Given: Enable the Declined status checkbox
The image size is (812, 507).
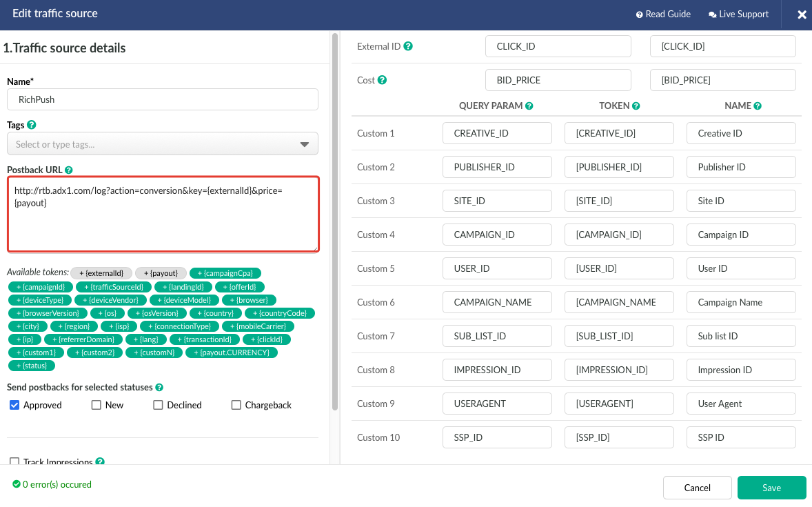Looking at the screenshot, I should [158, 405].
